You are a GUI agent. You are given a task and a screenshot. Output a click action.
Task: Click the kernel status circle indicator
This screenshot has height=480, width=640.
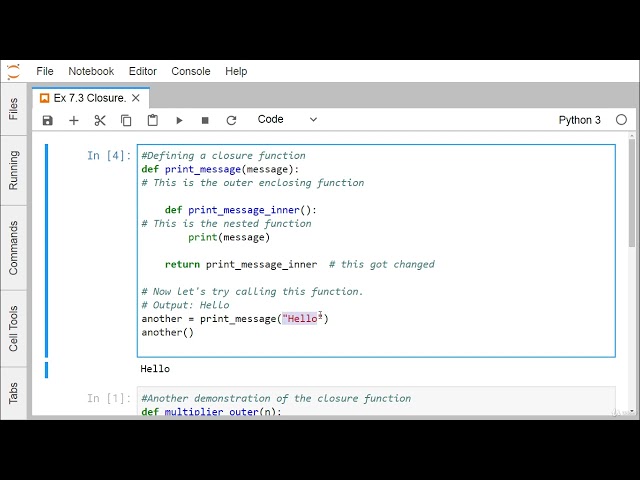point(621,120)
